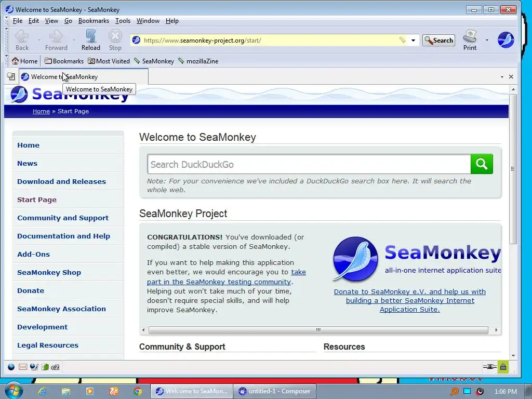Open the SeaMonkey bookmark in the toolbar

point(154,61)
